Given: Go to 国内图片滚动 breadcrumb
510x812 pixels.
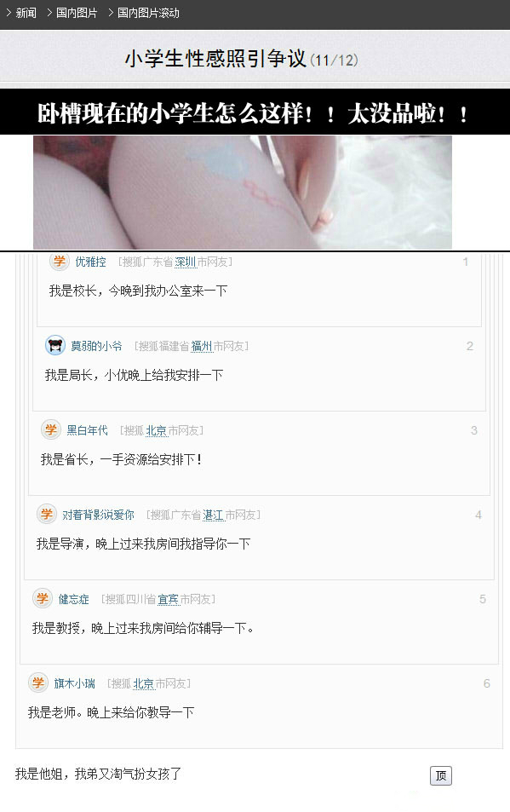Looking at the screenshot, I should tap(148, 13).
